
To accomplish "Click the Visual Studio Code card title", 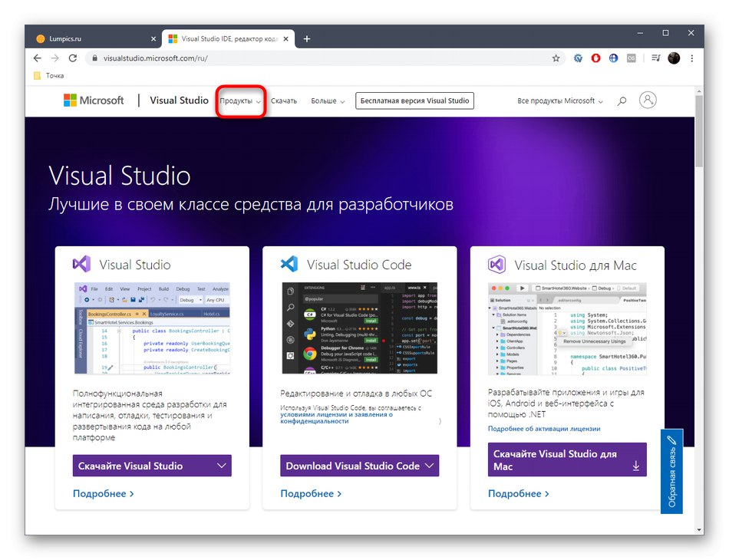I will (x=359, y=265).
